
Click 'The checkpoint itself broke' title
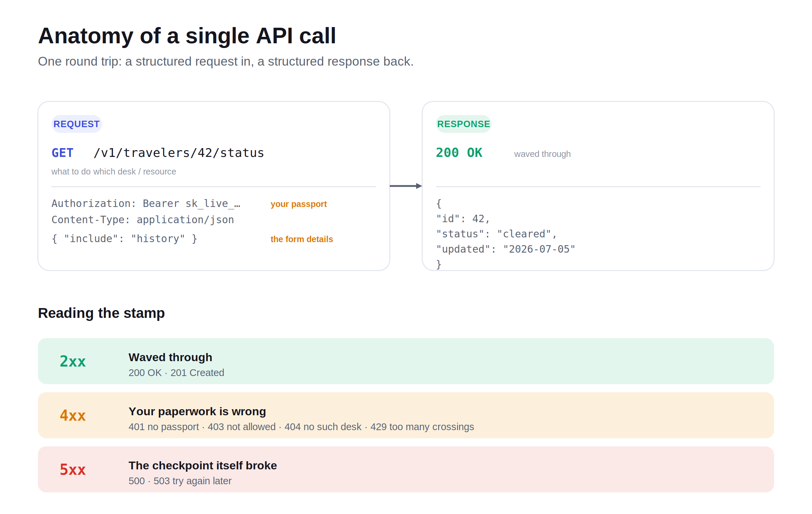tap(203, 466)
